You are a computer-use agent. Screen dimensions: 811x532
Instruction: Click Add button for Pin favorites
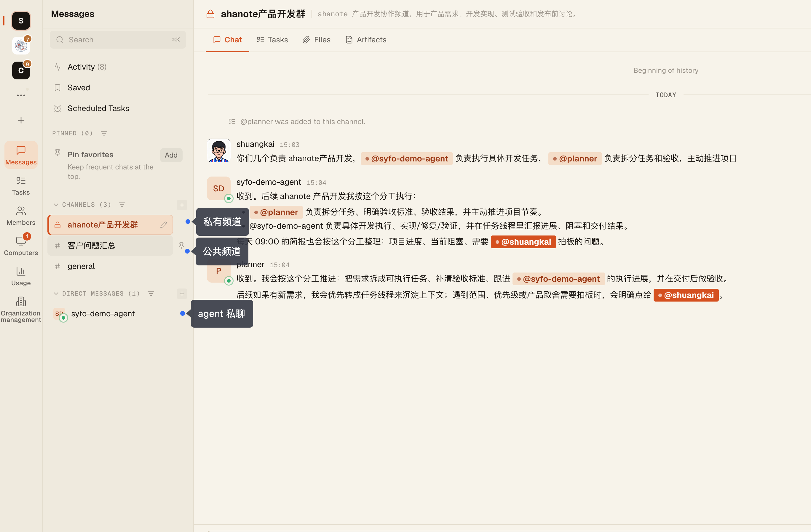[x=171, y=155]
